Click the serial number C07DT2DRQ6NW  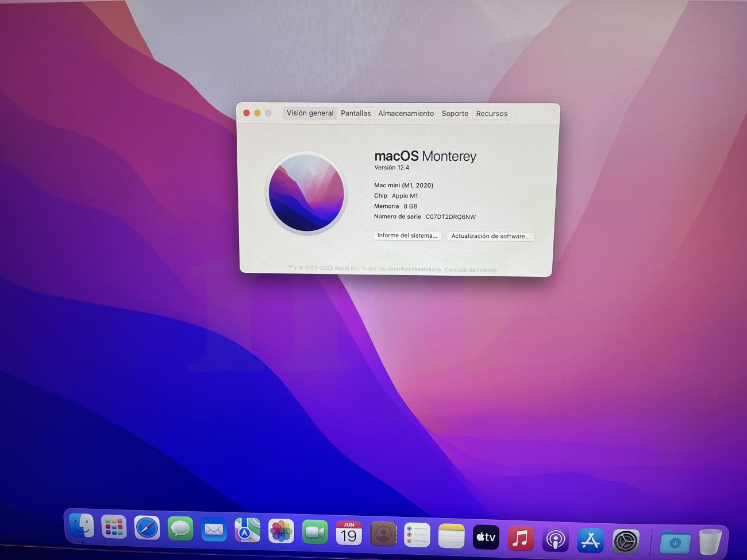[x=450, y=217]
